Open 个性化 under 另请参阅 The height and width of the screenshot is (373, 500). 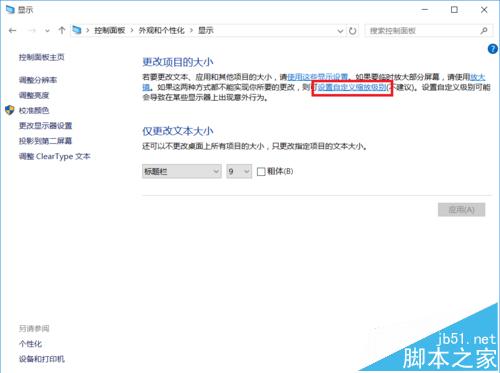pyautogui.click(x=30, y=344)
